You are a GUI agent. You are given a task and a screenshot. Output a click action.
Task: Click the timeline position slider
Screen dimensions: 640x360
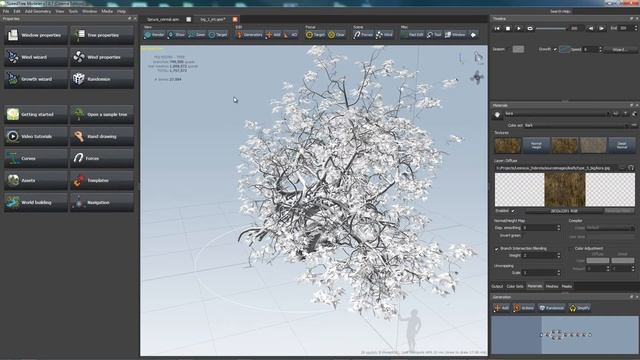point(551,29)
